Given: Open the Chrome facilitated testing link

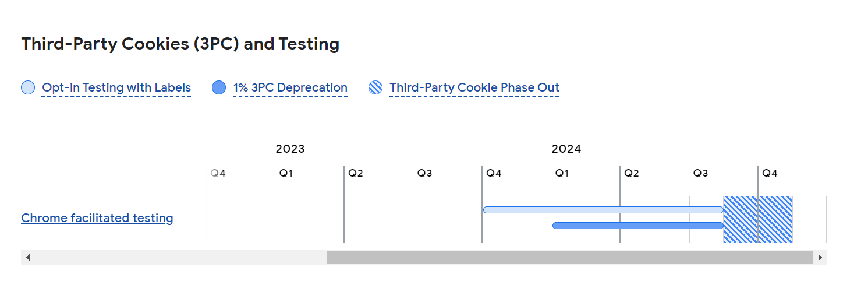Looking at the screenshot, I should 97,218.
